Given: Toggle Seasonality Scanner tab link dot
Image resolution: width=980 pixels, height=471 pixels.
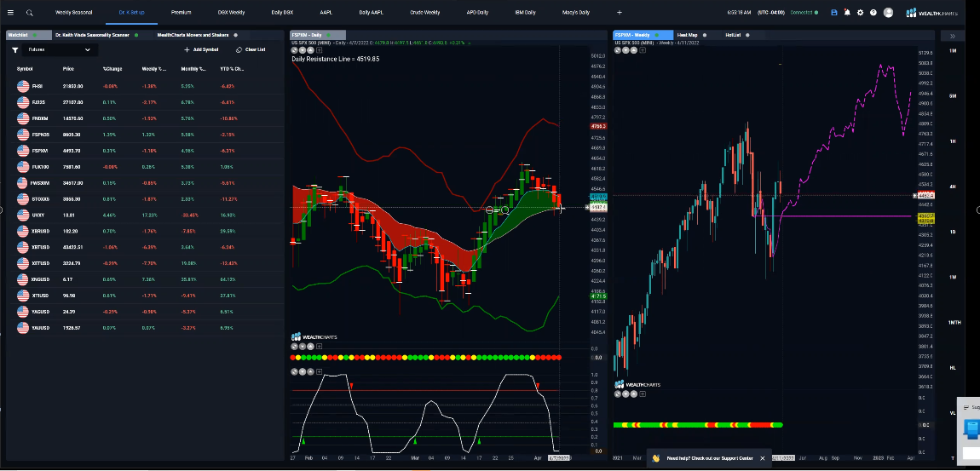Looking at the screenshot, I should (136, 35).
